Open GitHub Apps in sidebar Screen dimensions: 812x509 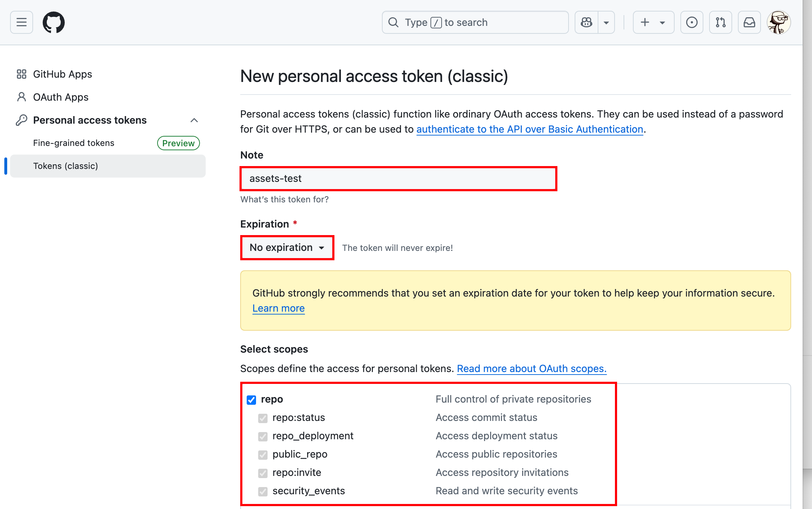coord(63,74)
